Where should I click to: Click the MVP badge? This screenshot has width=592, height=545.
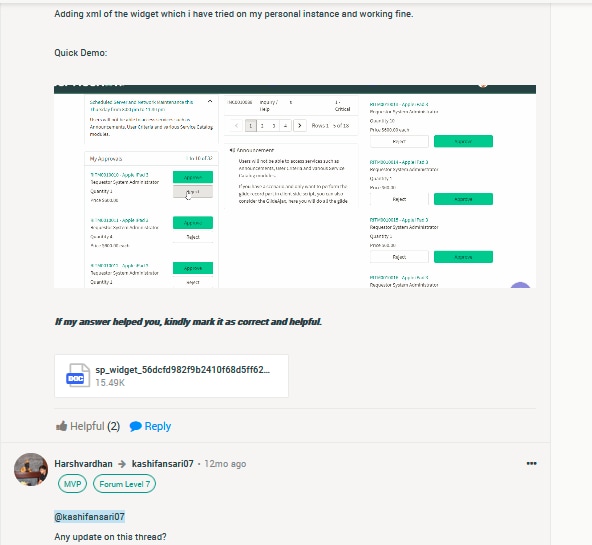point(72,484)
